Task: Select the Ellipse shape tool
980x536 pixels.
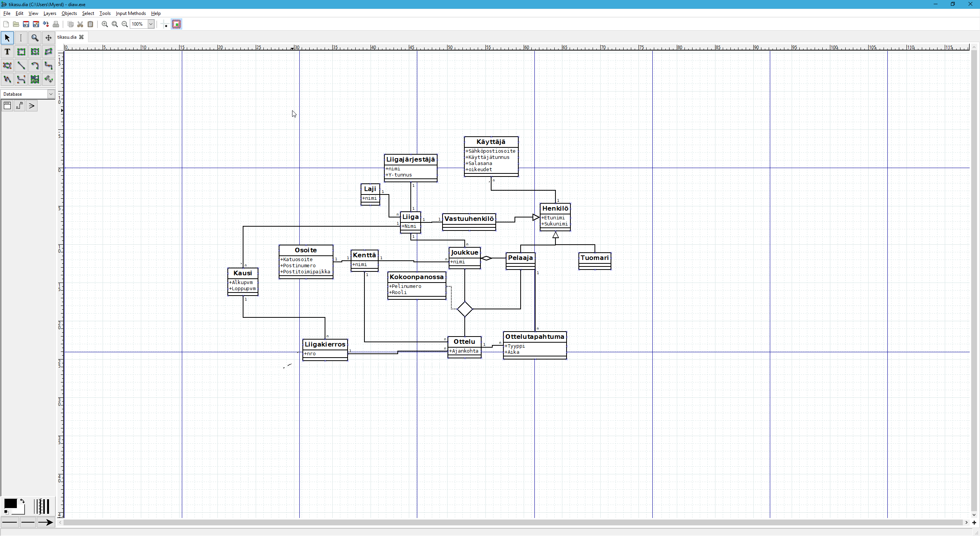Action: tap(35, 52)
